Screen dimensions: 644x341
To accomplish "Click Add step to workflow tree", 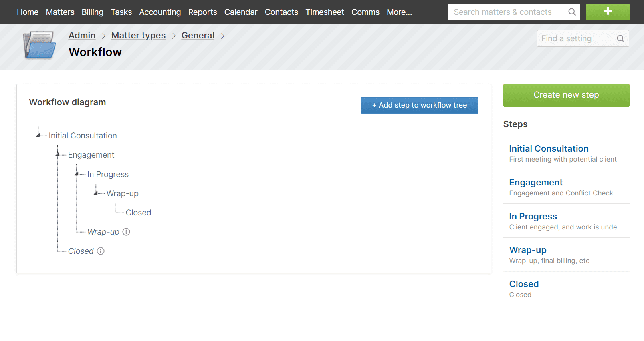I will (419, 105).
